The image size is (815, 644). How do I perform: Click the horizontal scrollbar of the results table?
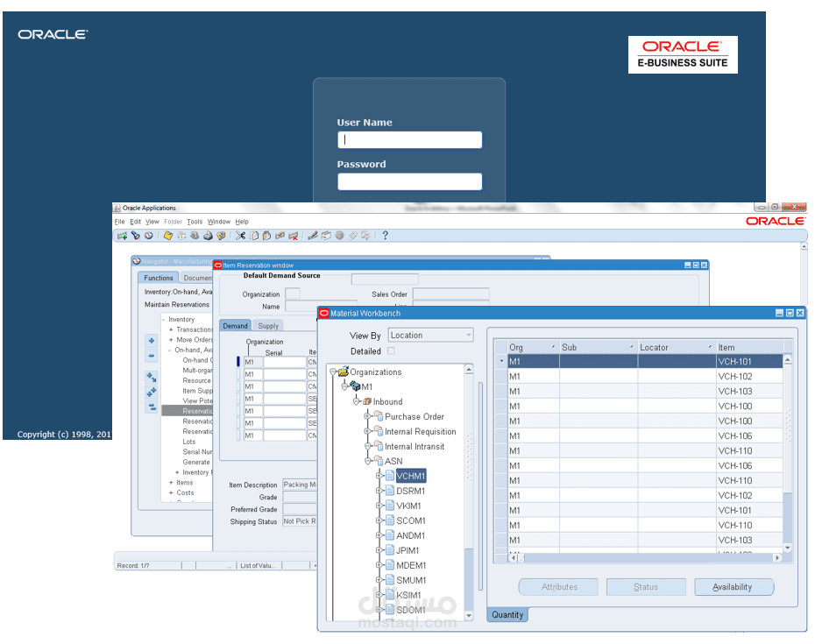pyautogui.click(x=646, y=558)
